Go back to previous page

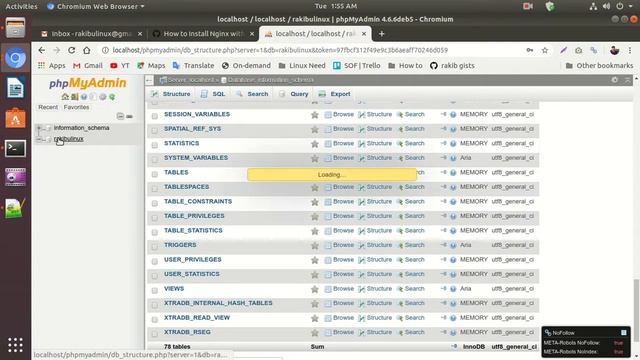point(42,50)
